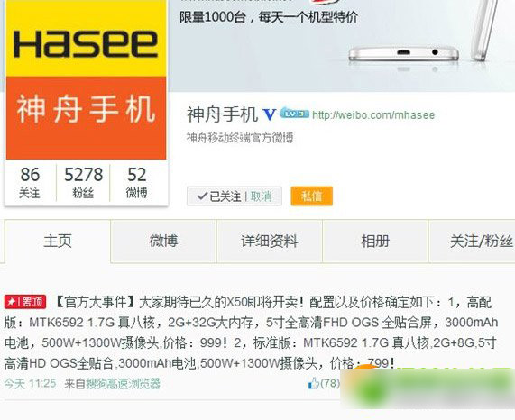515x420 pixels.
Task: Open the 详细资料 tab
Action: pos(270,242)
